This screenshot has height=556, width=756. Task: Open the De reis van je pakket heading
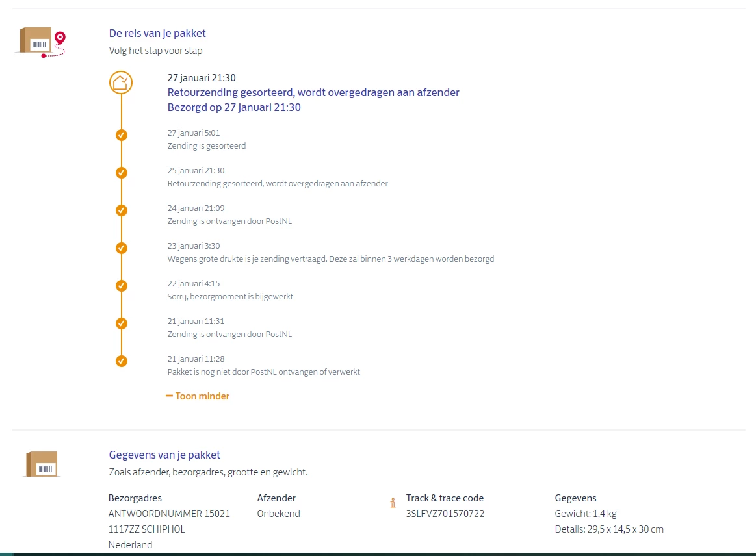point(157,33)
